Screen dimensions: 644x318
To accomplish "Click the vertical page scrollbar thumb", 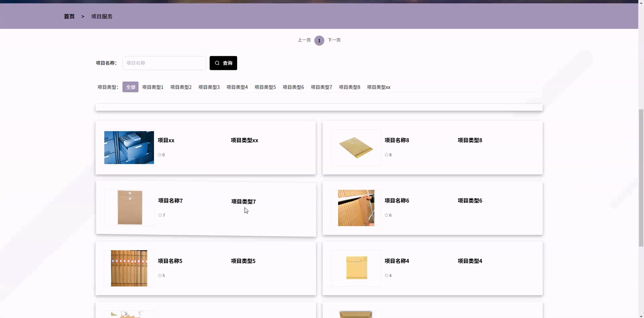I will click(641, 177).
